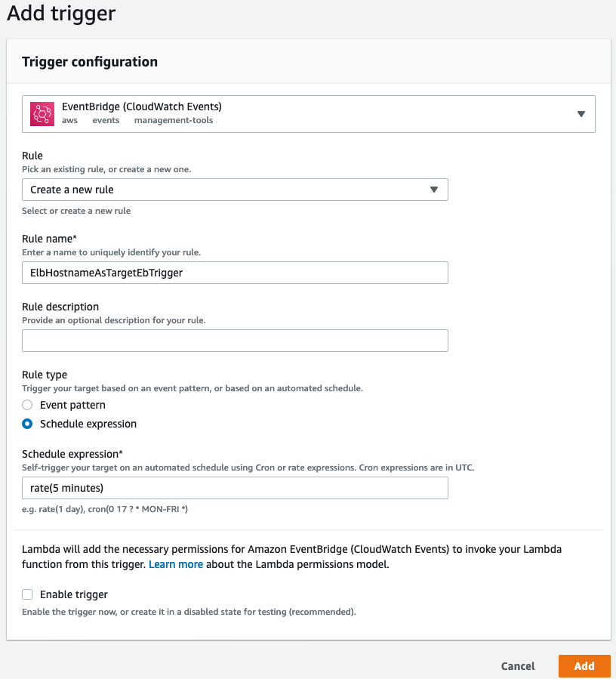Click the Schedule expression input field

tap(234, 488)
